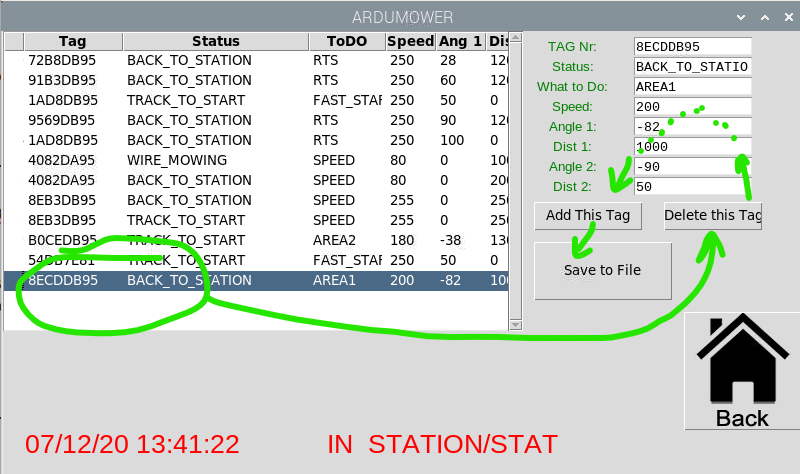This screenshot has width=800, height=474.
Task: Click the Tag column header
Action: click(x=73, y=41)
